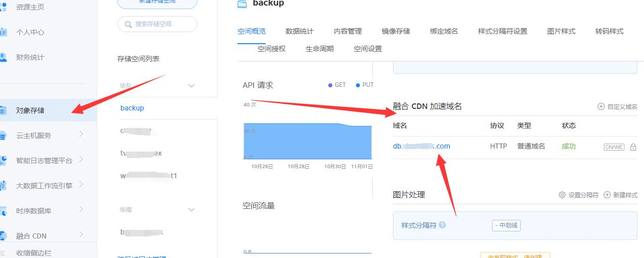Viewport: 644px width, 258px height.
Task: Collapse the 华东 region list chevron
Action: click(x=191, y=86)
